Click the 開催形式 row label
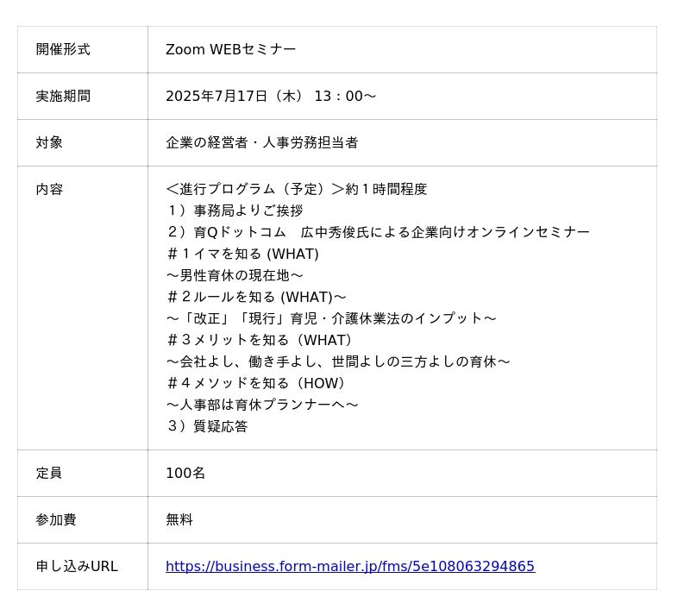 63,49
